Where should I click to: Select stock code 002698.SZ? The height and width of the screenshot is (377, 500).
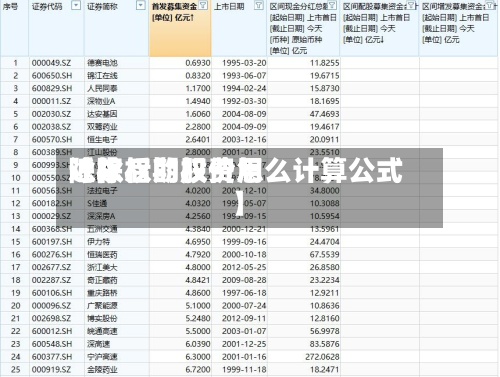[51, 318]
